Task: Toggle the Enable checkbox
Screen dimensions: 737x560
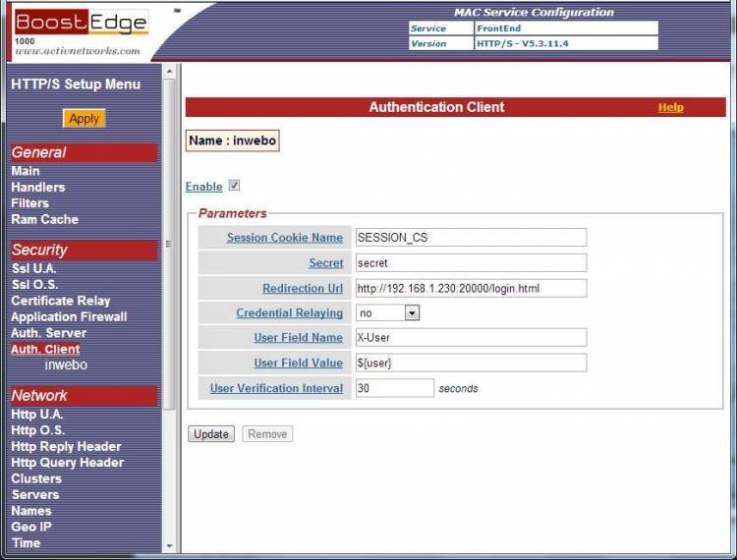Action: 234,186
